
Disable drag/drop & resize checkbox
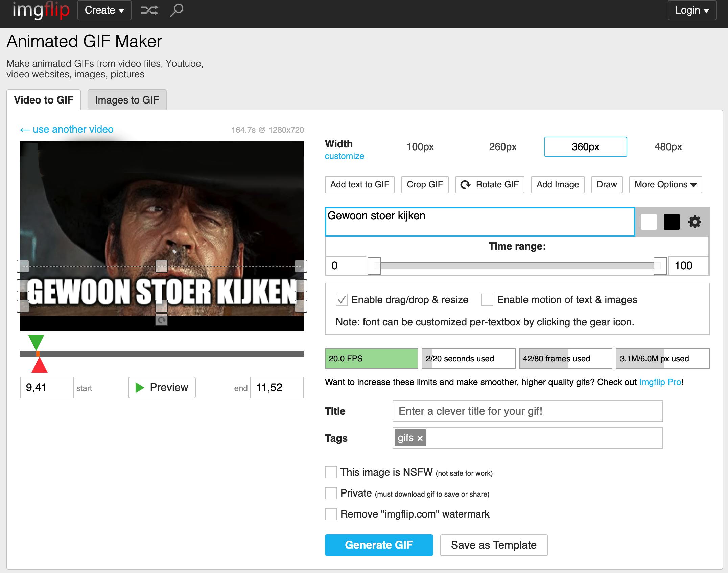pyautogui.click(x=342, y=300)
